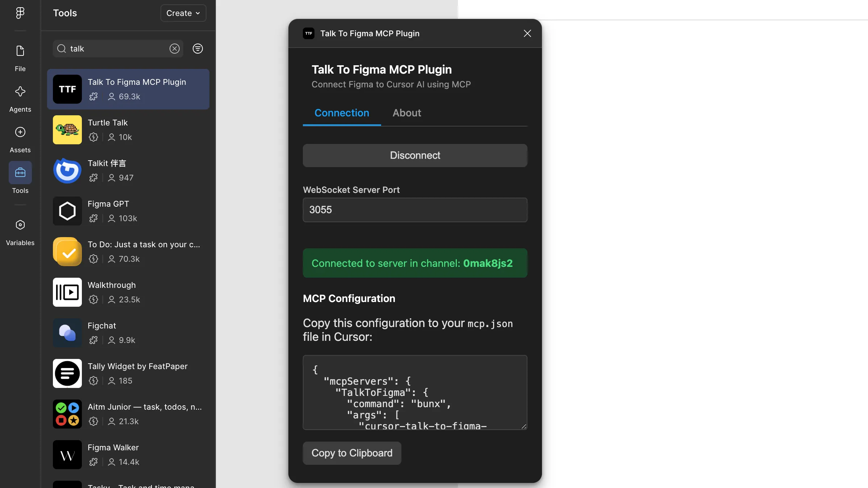Viewport: 868px width, 488px height.
Task: Open the Assets section in sidebar
Action: (20, 139)
